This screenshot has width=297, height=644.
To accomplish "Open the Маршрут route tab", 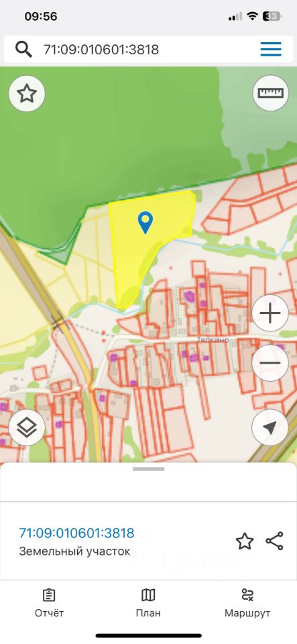I will [x=247, y=603].
